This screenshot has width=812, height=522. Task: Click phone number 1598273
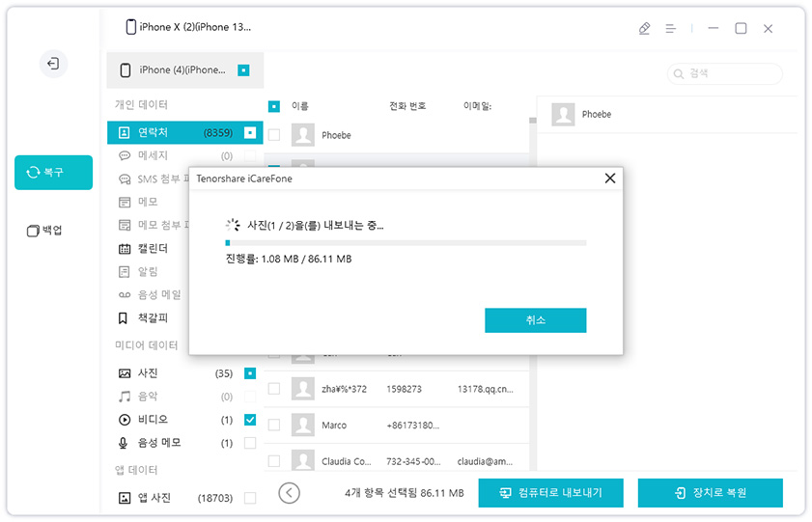tap(404, 389)
